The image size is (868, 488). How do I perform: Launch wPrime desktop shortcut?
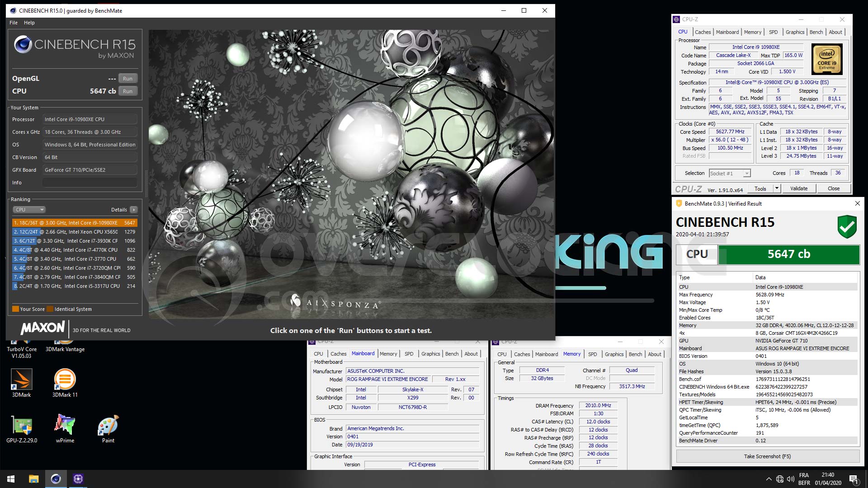(x=65, y=429)
